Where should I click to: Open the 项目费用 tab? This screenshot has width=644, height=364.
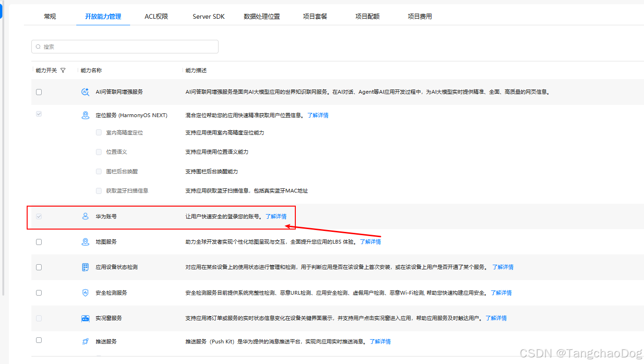(x=420, y=16)
